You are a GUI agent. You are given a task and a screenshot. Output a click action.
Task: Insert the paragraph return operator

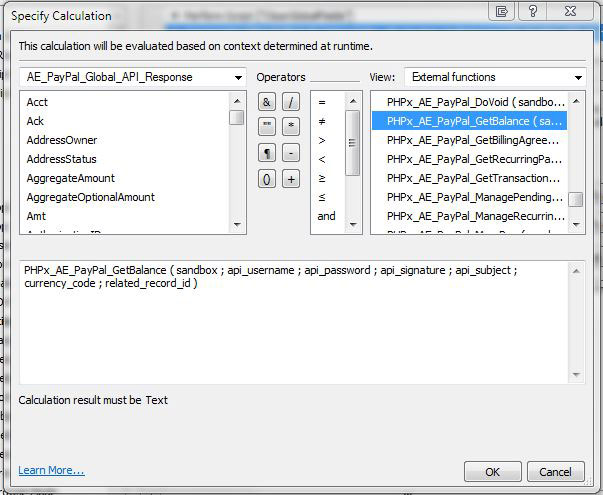click(267, 153)
